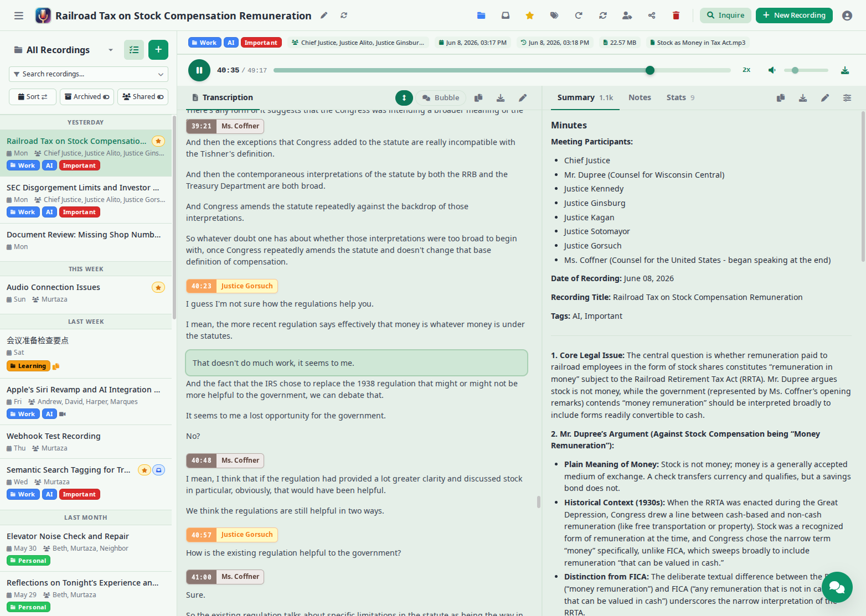Click the speakers list chip in header
The width and height of the screenshot is (866, 616).
(358, 43)
